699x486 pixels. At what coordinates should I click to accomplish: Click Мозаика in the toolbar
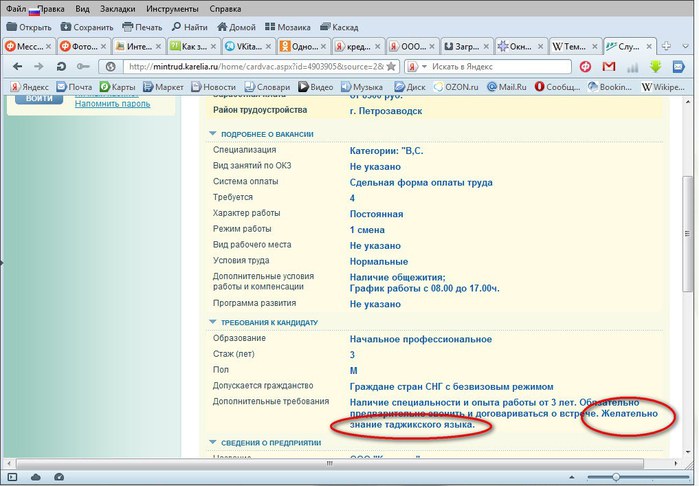[x=288, y=27]
